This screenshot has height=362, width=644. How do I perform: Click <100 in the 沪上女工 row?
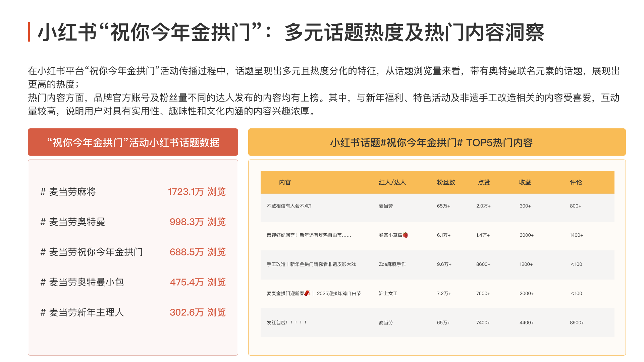pyautogui.click(x=576, y=293)
